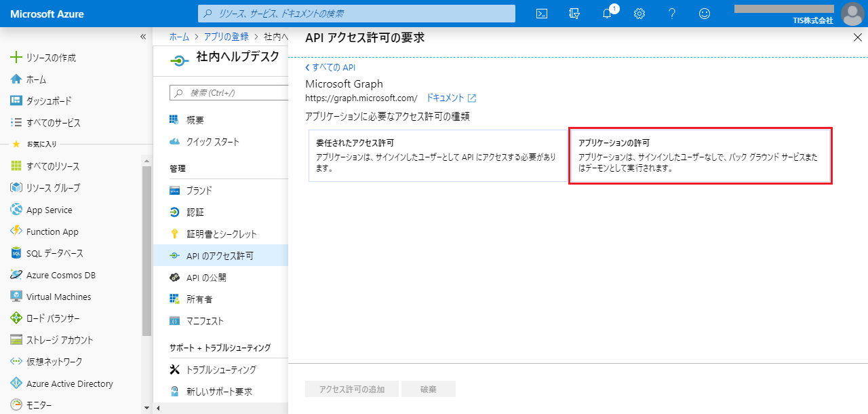Open the directory and subscription filter icon
This screenshot has height=414, width=868.
tap(575, 14)
